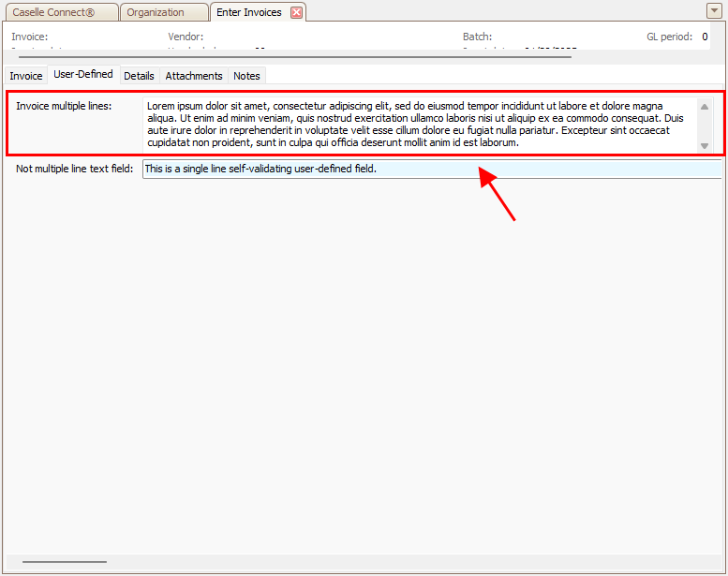This screenshot has width=728, height=576.
Task: Click the single line self-validating text field
Action: click(432, 169)
